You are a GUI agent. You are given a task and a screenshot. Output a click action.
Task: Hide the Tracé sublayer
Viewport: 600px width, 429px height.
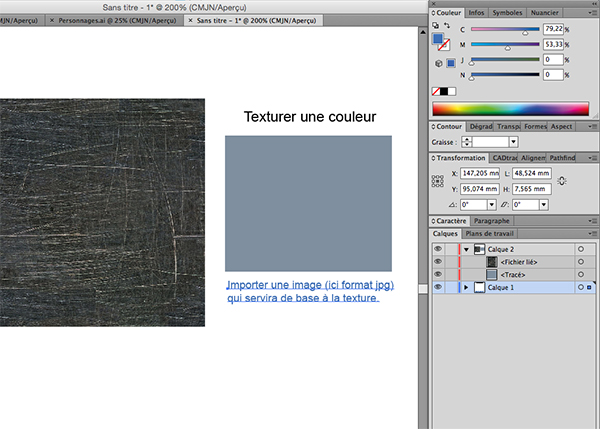coord(438,274)
